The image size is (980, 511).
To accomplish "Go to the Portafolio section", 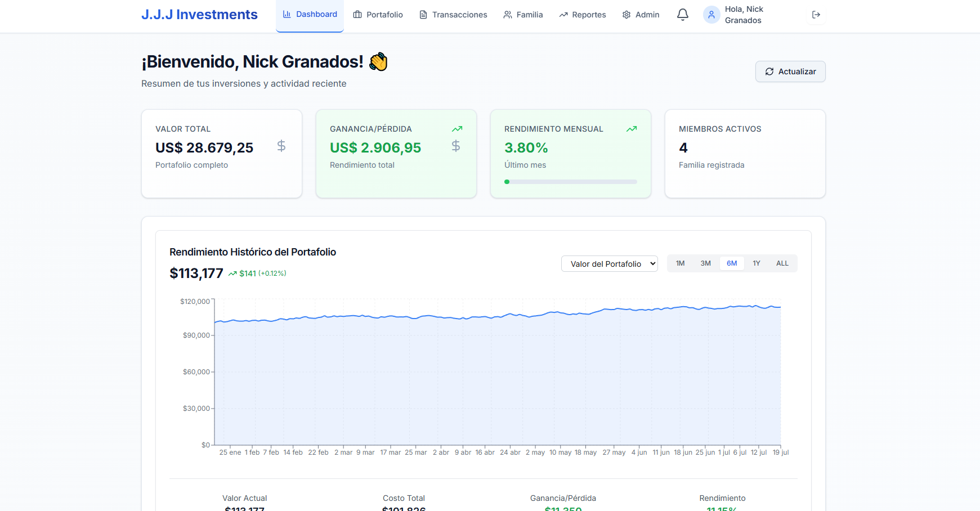I will pos(378,15).
